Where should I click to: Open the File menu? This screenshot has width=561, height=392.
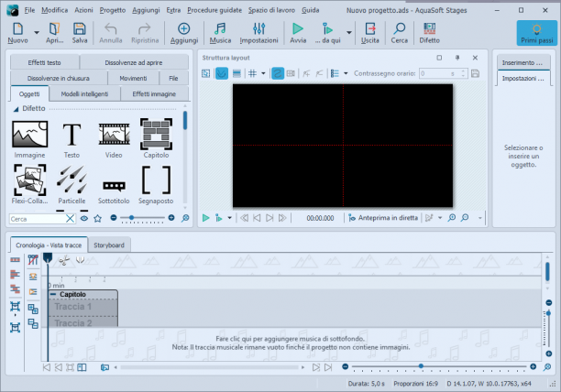click(x=29, y=10)
